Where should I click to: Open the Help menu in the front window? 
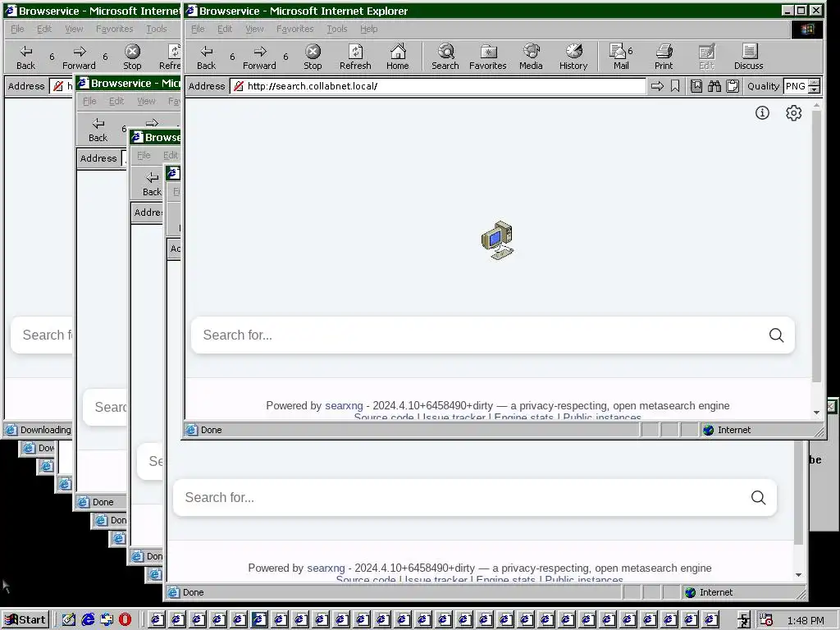[368, 29]
